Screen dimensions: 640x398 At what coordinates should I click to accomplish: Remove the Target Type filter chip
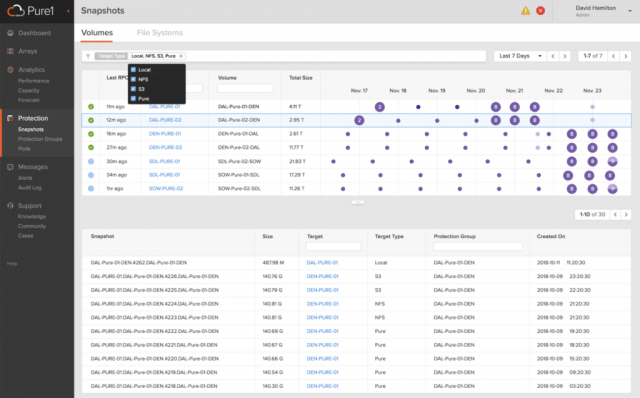click(181, 56)
